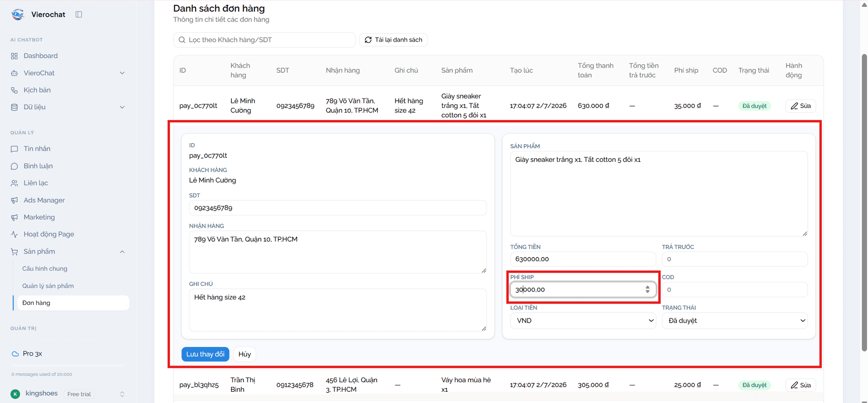The image size is (868, 403).
Task: Click the page vertical scrollbar
Action: [864, 202]
